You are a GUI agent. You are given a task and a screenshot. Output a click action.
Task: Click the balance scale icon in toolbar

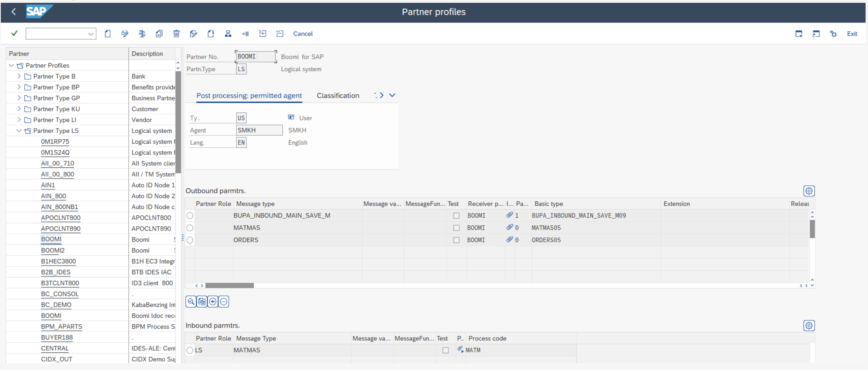(x=142, y=34)
